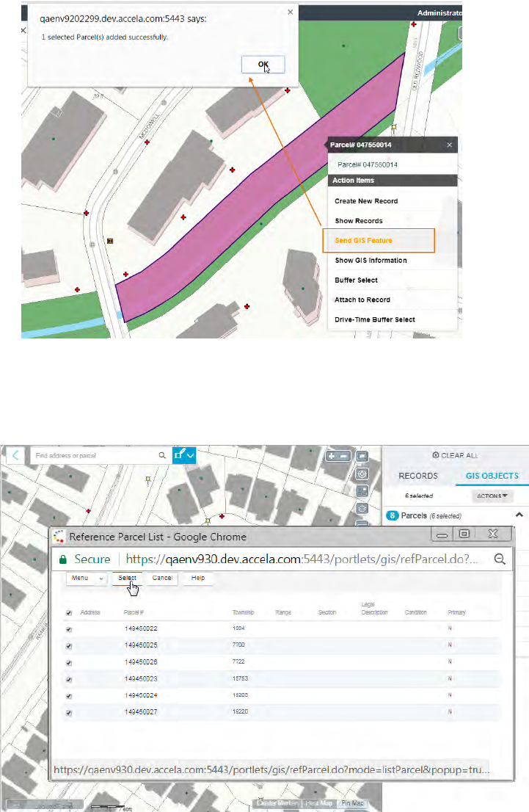Viewport: 529px width, 812px height.
Task: Click the Chrome zoom magnifier in address bar
Action: pyautogui.click(x=500, y=559)
